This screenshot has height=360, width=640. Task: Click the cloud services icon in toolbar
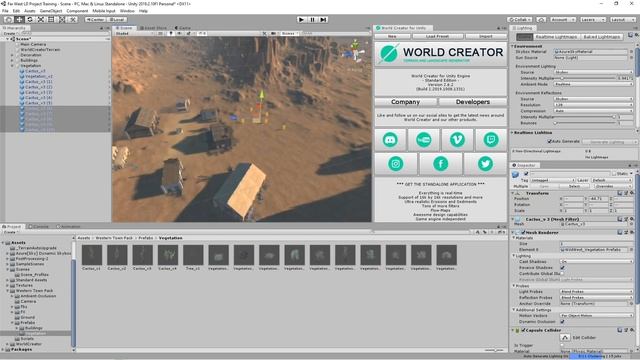(x=541, y=19)
